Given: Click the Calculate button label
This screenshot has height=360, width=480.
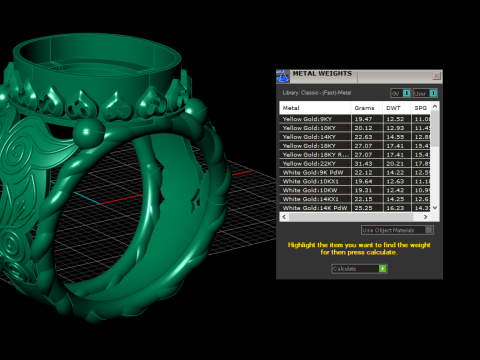Looking at the screenshot, I should (x=345, y=269).
